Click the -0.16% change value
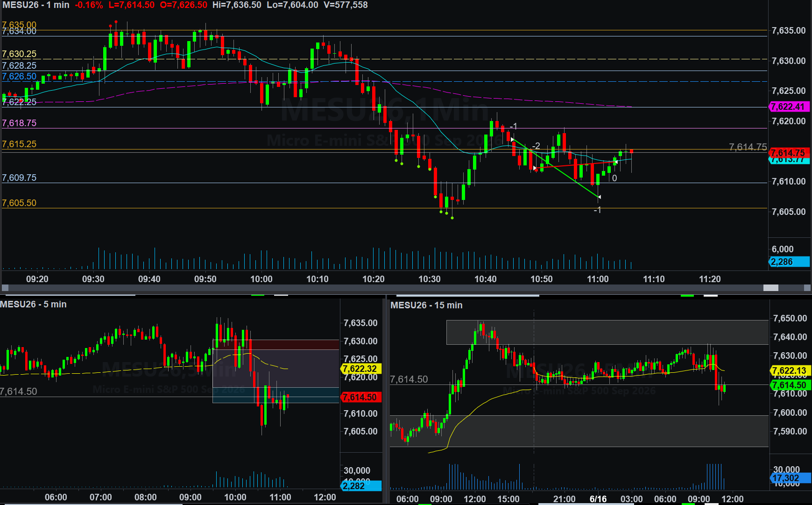812x505 pixels. pyautogui.click(x=89, y=5)
